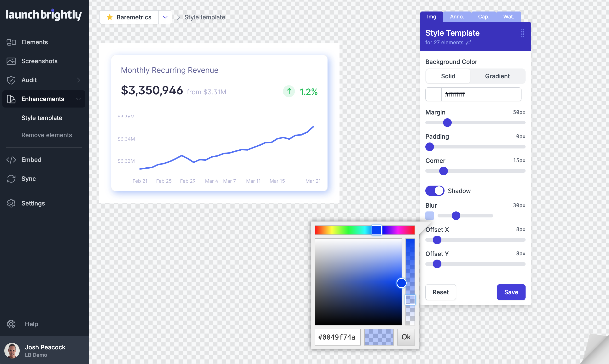This screenshot has height=364, width=609.
Task: Open the Baremetrics project dropdown arrow
Action: pos(165,17)
